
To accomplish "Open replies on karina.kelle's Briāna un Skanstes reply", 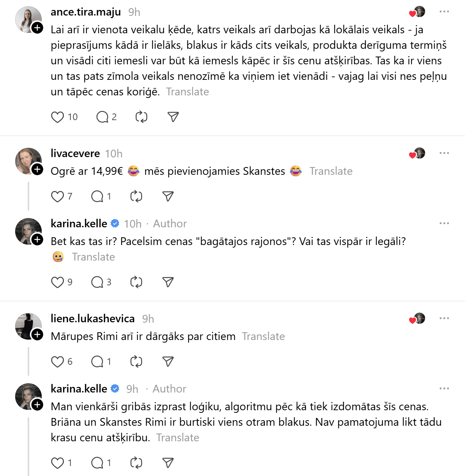I will (x=97, y=463).
